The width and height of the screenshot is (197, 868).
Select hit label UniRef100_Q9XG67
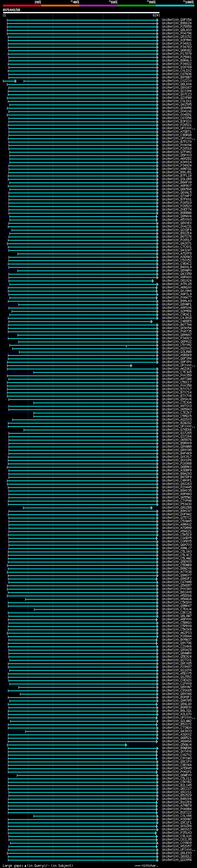(x=176, y=88)
